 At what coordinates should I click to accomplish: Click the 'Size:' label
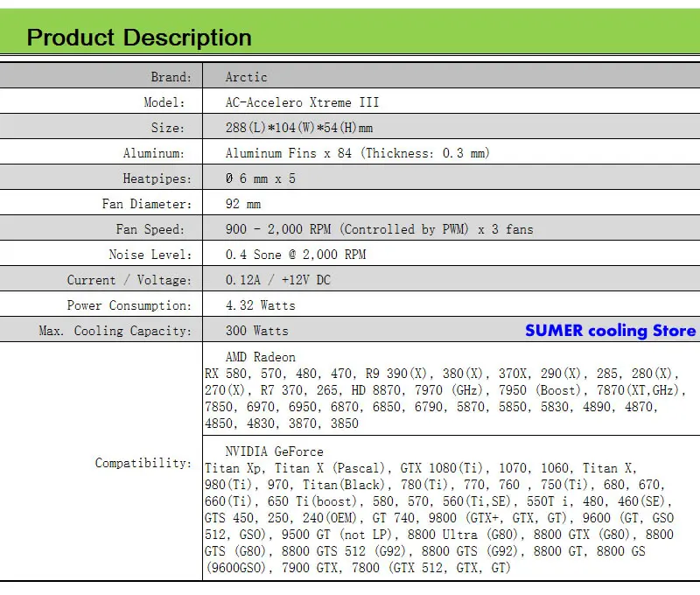[168, 128]
